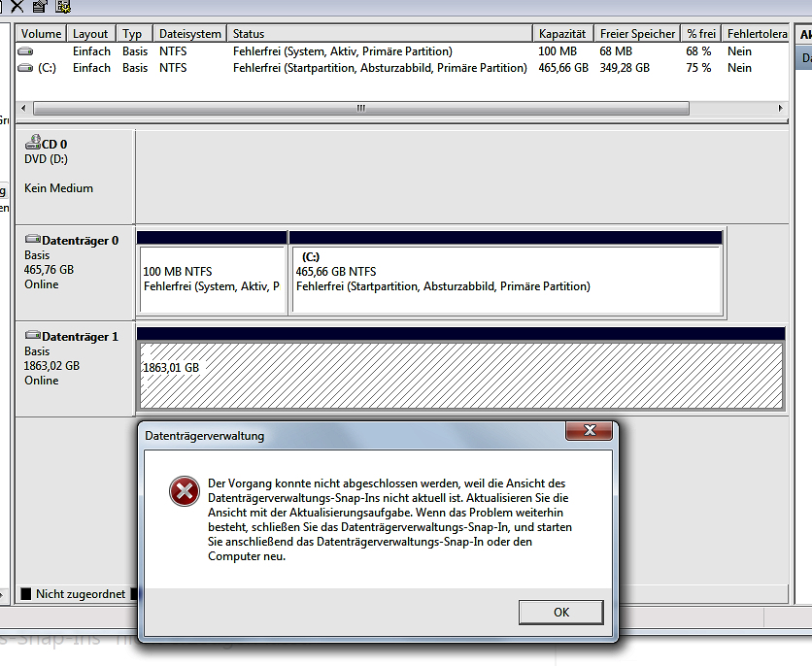The width and height of the screenshot is (812, 666).
Task: Sort by the Kapazität column header
Action: point(563,34)
